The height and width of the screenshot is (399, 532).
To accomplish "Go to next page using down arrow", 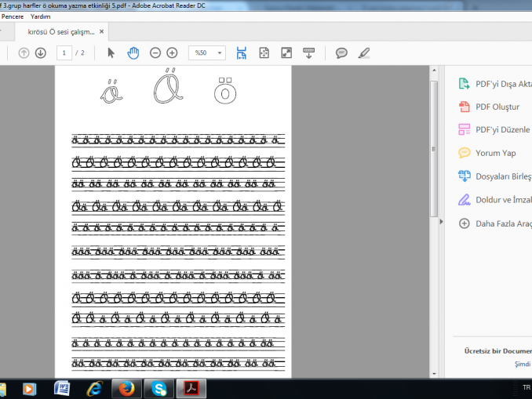I will point(40,53).
